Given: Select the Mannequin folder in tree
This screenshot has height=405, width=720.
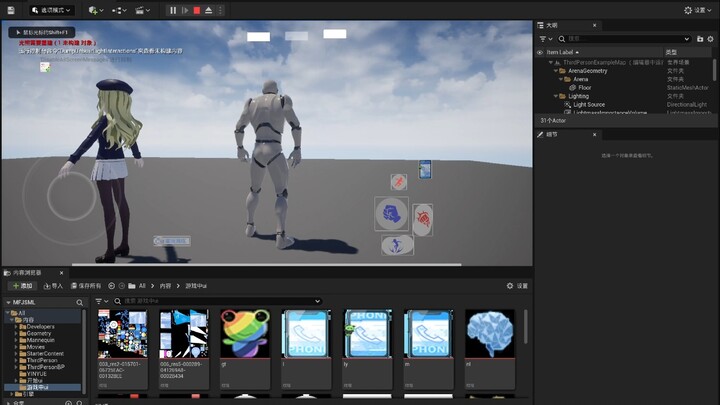Looking at the screenshot, I should click(40, 340).
